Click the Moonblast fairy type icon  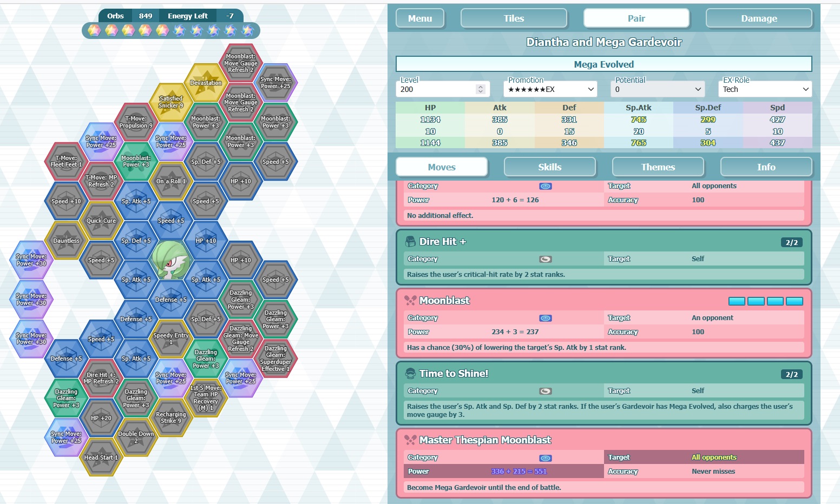click(x=411, y=301)
